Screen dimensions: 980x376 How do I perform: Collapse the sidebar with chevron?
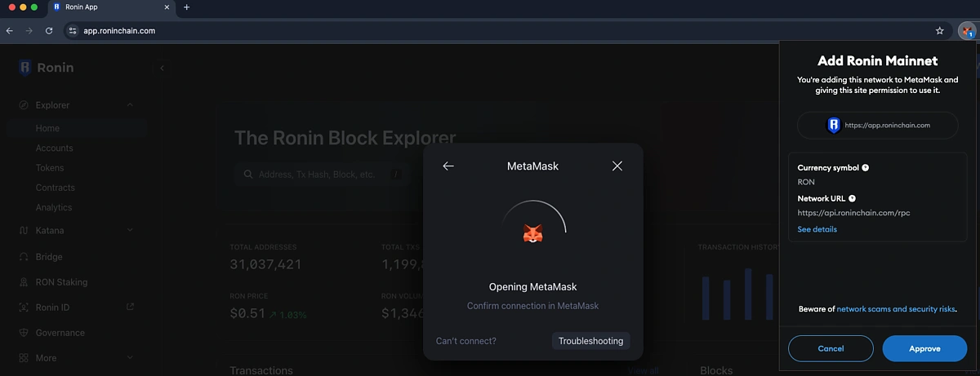coord(162,68)
